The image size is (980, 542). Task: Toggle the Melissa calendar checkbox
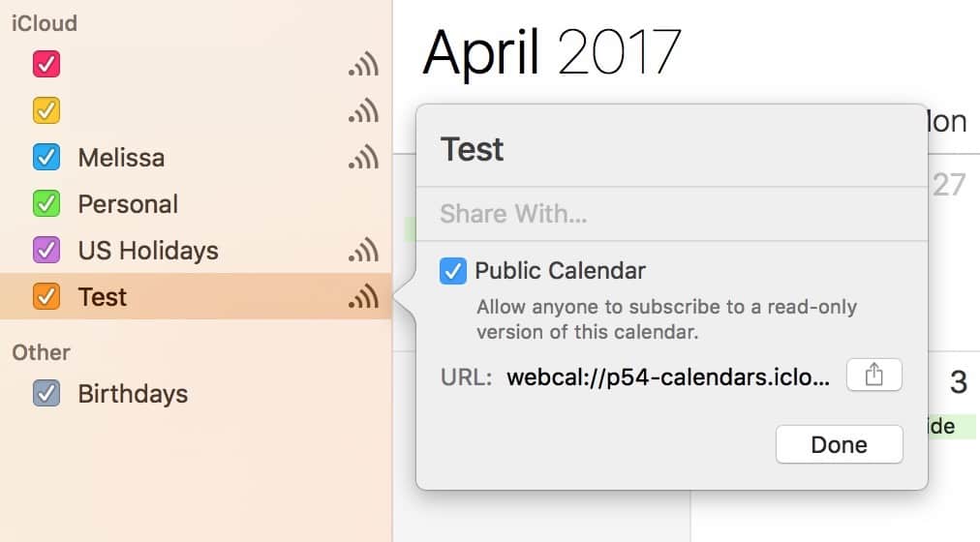[46, 158]
